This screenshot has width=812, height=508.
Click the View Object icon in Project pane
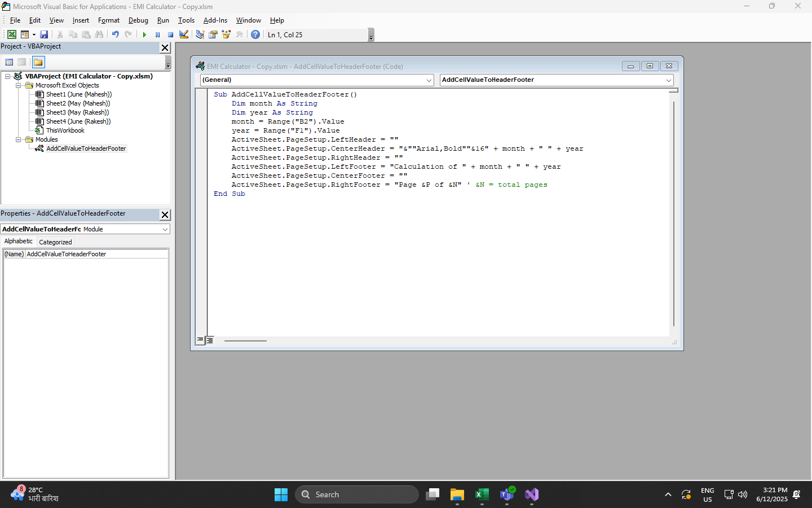click(22, 62)
